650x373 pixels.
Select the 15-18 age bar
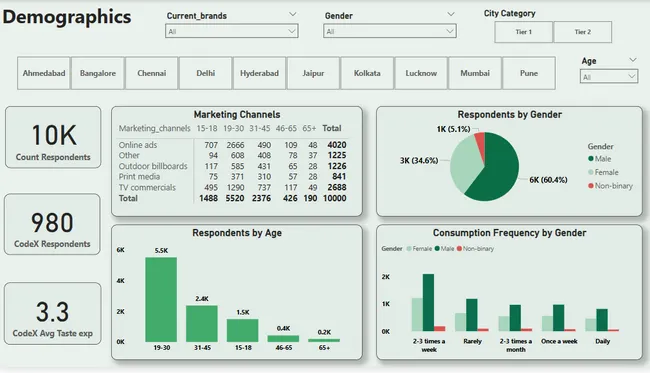(243, 330)
